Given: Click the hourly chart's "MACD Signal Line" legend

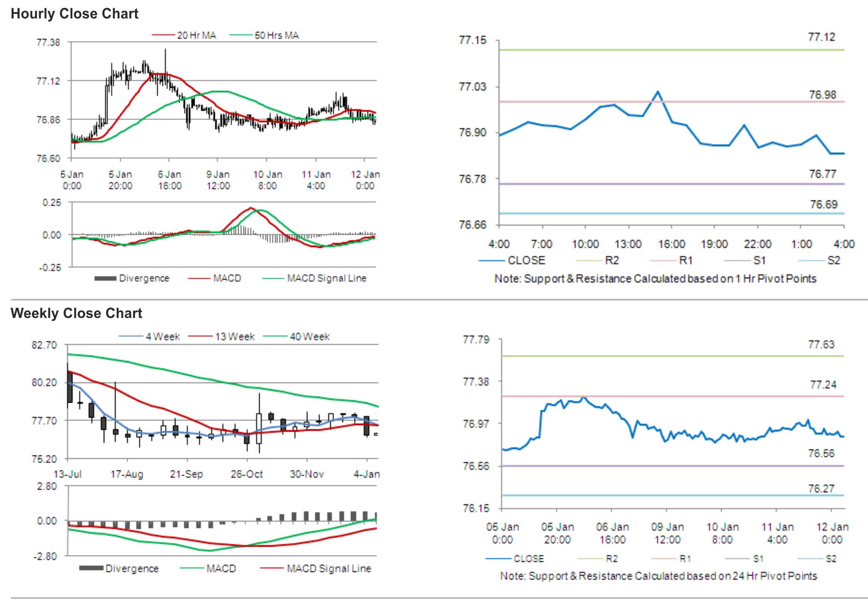Looking at the screenshot, I should (x=327, y=278).
